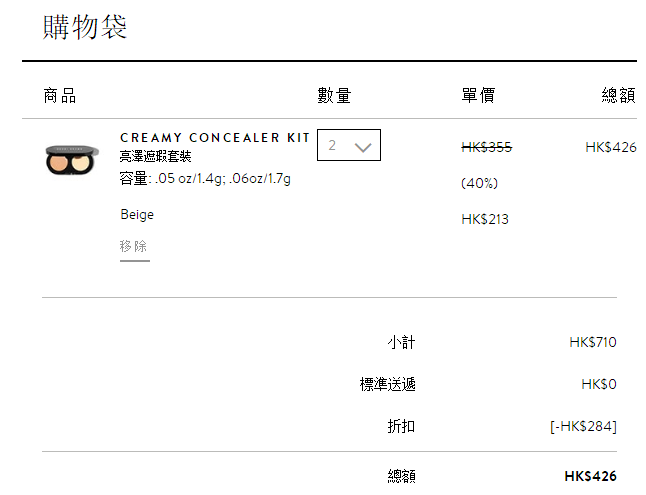
Task: Click the (40%) discount percentage
Action: 480,183
